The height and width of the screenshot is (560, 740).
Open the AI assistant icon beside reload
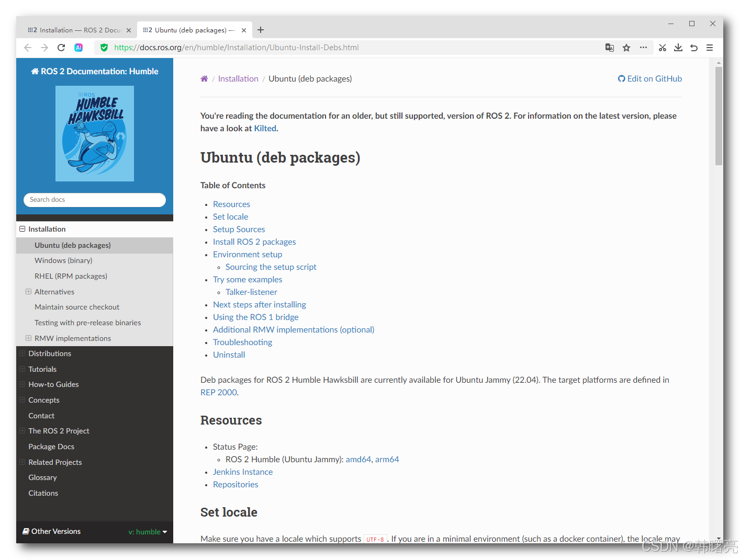click(x=79, y=48)
